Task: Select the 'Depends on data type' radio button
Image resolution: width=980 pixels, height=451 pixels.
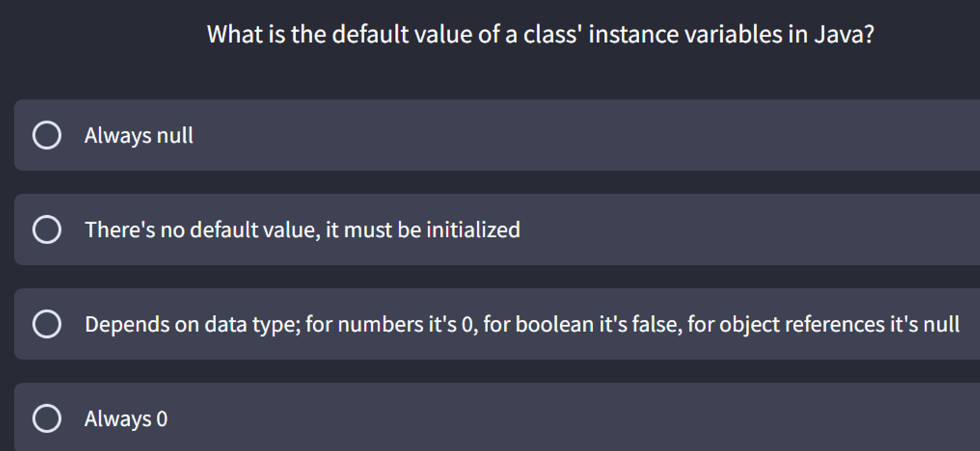Action: click(47, 323)
